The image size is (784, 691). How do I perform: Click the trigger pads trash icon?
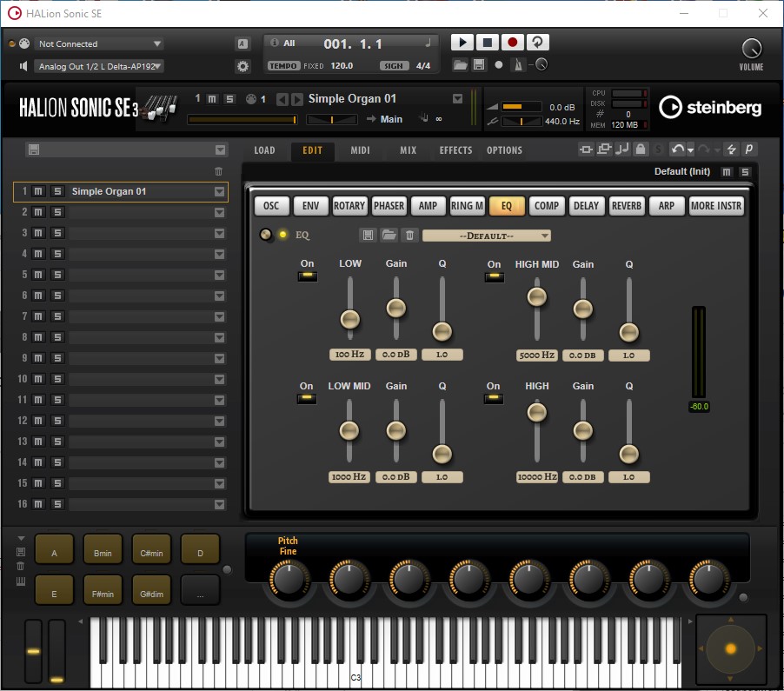click(x=21, y=566)
